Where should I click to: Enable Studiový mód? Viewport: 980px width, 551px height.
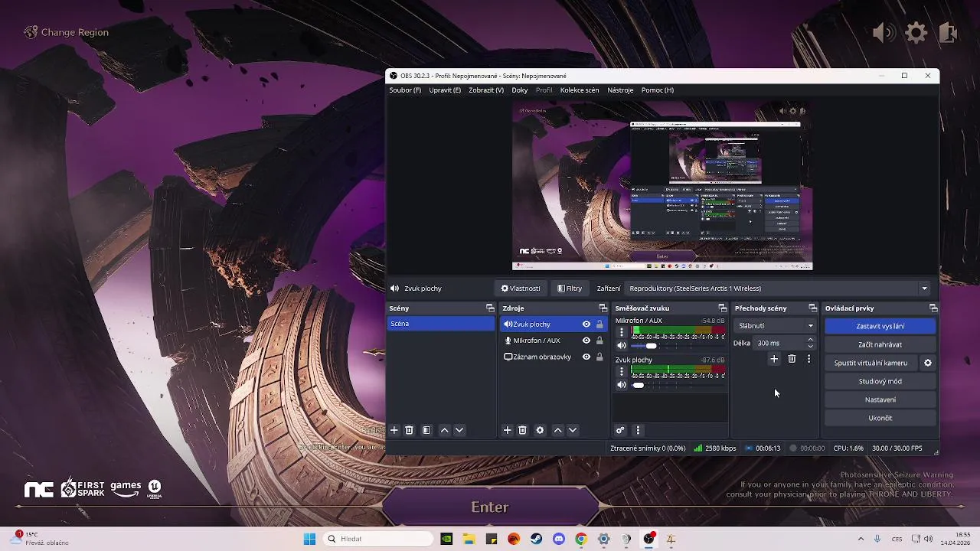coord(880,381)
